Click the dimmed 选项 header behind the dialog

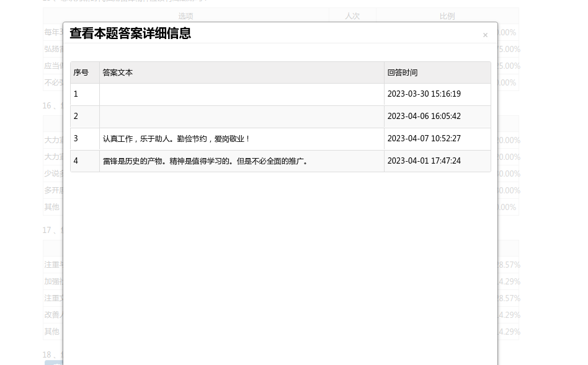(186, 16)
